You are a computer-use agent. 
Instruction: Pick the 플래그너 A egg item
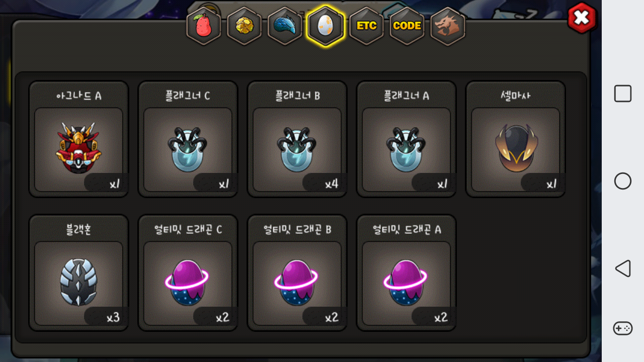pos(406,139)
